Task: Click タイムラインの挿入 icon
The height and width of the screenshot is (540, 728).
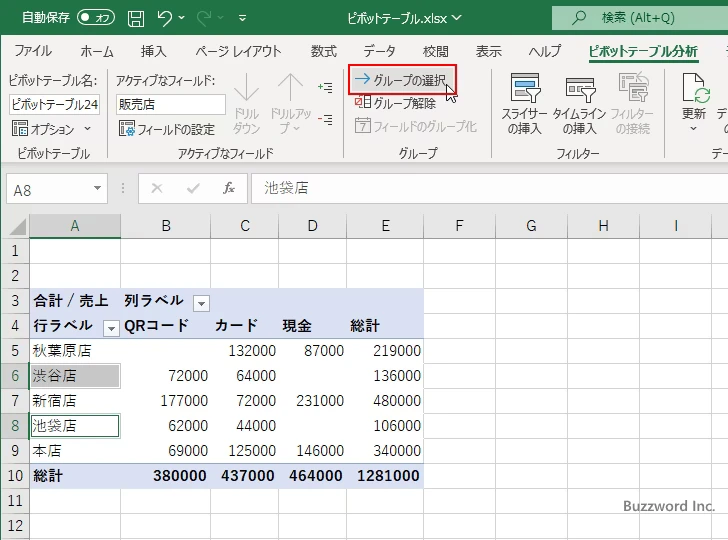Action: (x=579, y=88)
